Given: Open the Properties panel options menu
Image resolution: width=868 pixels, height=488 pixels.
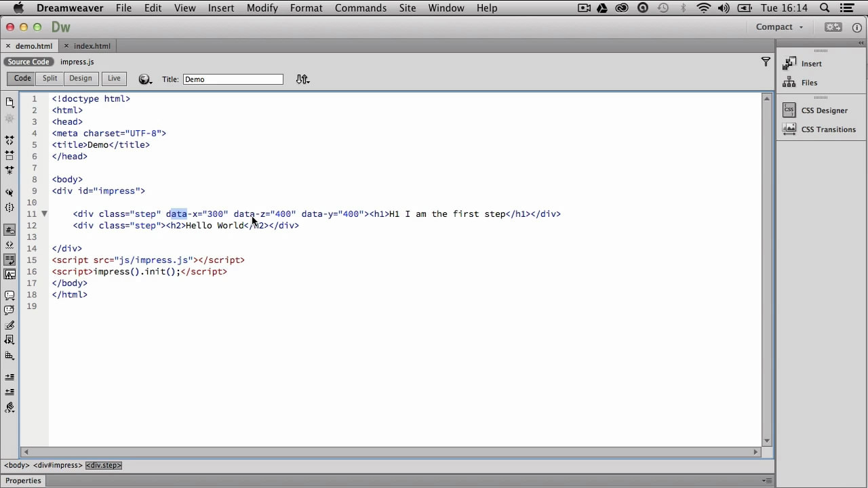Looking at the screenshot, I should (x=766, y=481).
